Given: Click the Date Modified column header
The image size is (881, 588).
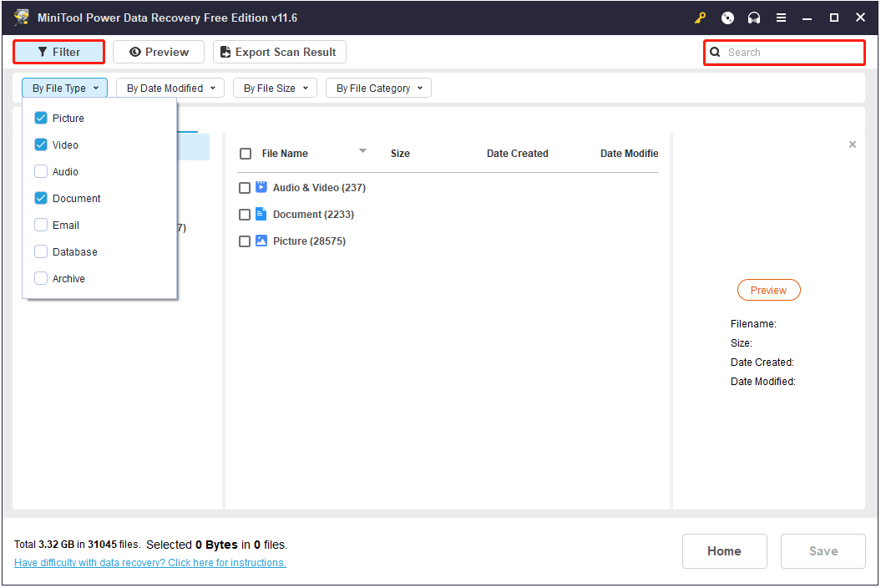Looking at the screenshot, I should [630, 154].
